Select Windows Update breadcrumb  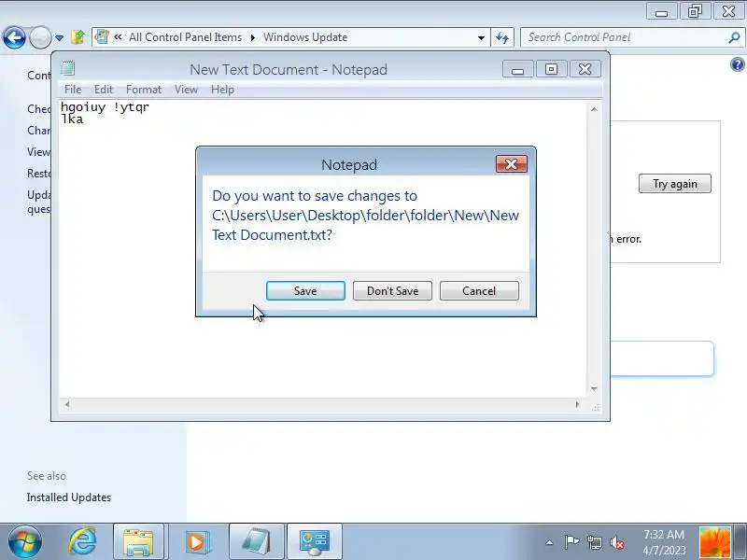point(305,37)
